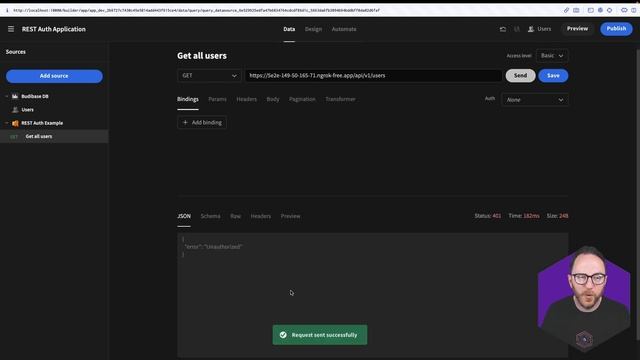Click the Budibase DB datasource icon
640x360 pixels.
15,96
